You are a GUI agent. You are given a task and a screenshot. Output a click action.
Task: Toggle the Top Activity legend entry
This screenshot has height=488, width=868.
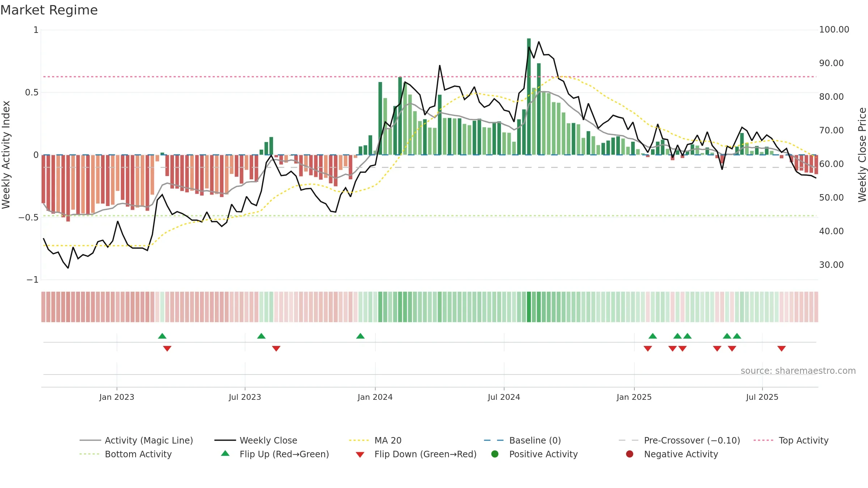791,440
